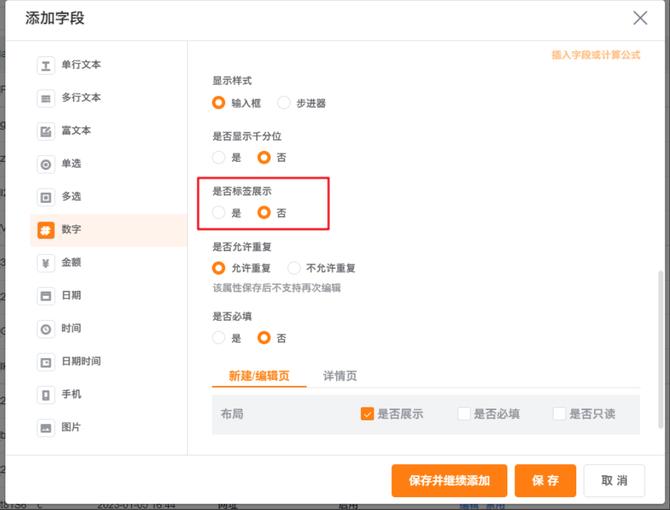This screenshot has height=510, width=670.
Task: Switch to the 详情页 tab
Action: click(340, 376)
